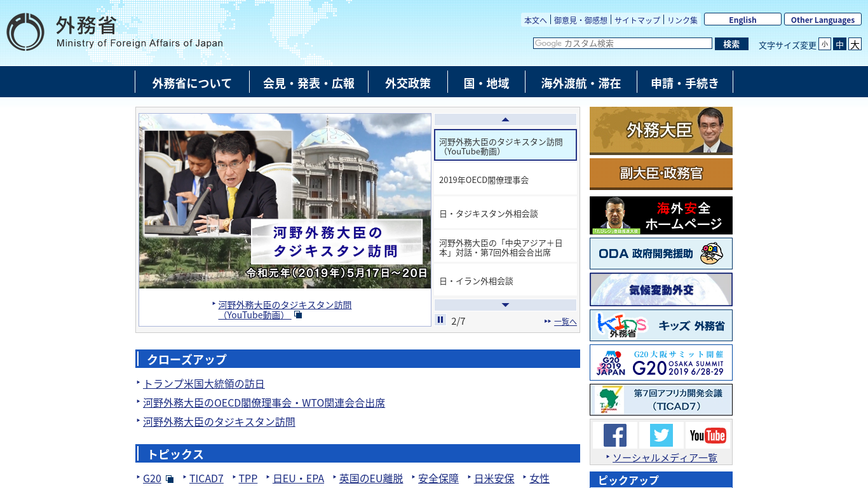Set font size to small (小)
Image resolution: width=868 pixels, height=488 pixels.
[x=825, y=44]
